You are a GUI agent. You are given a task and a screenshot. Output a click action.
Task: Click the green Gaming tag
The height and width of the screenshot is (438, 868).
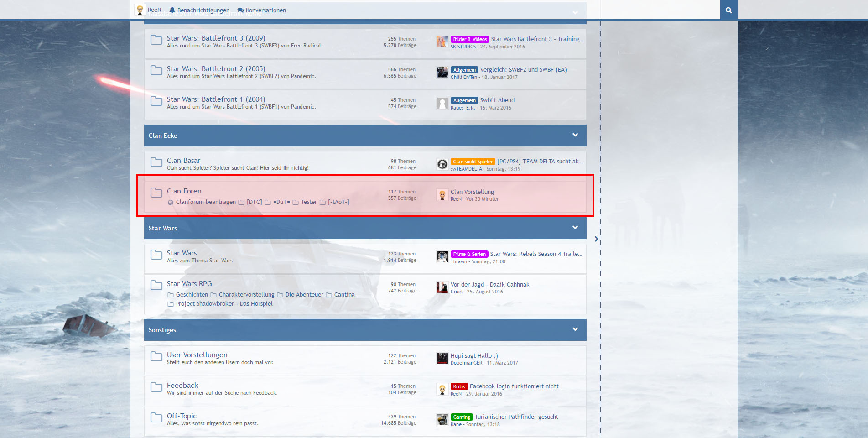462,417
